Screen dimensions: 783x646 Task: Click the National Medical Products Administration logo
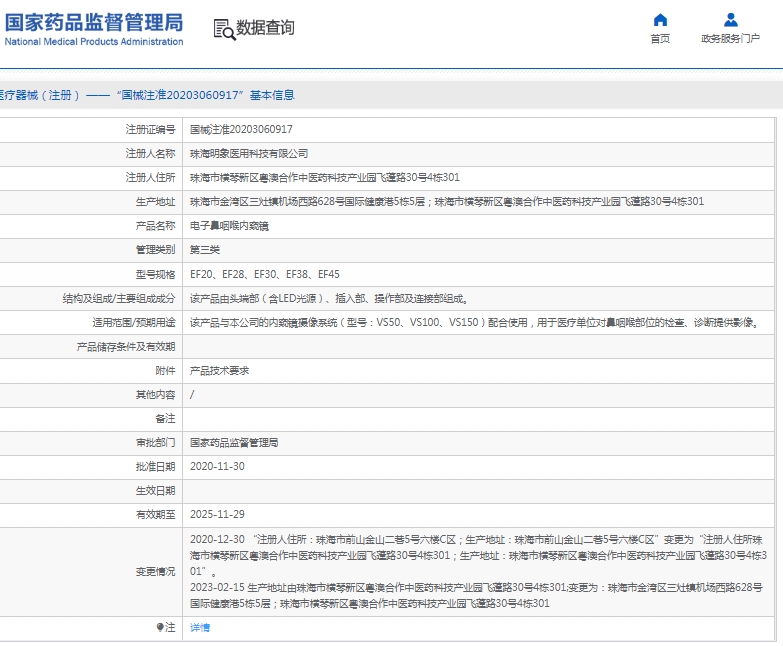pyautogui.click(x=94, y=30)
